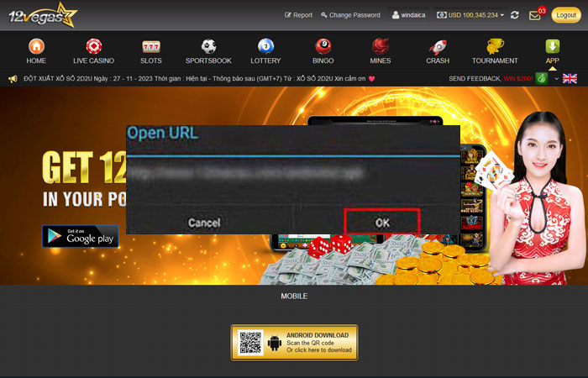The width and height of the screenshot is (588, 378).
Task: Open the Bingo section
Action: pos(323,47)
